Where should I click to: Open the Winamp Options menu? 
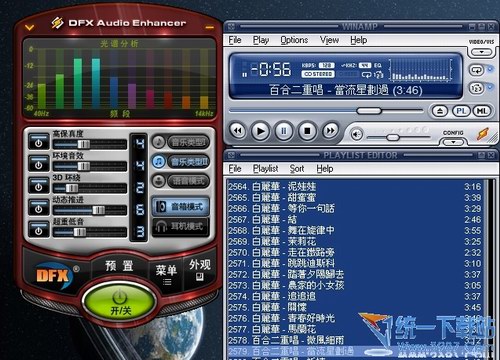coord(294,40)
